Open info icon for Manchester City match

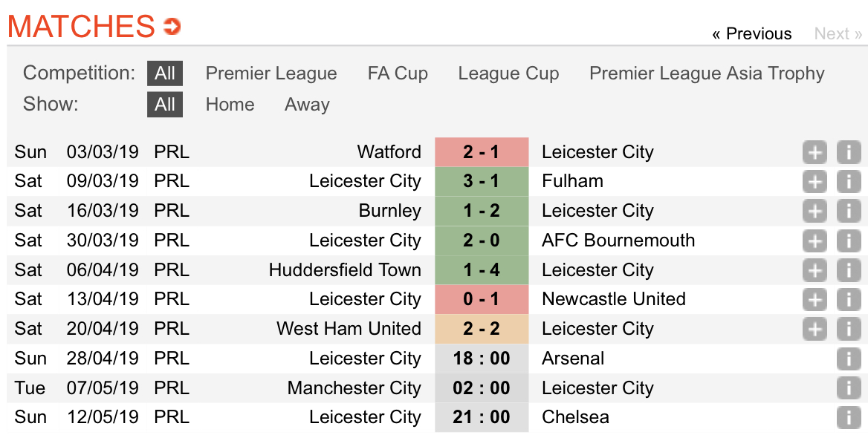[849, 388]
